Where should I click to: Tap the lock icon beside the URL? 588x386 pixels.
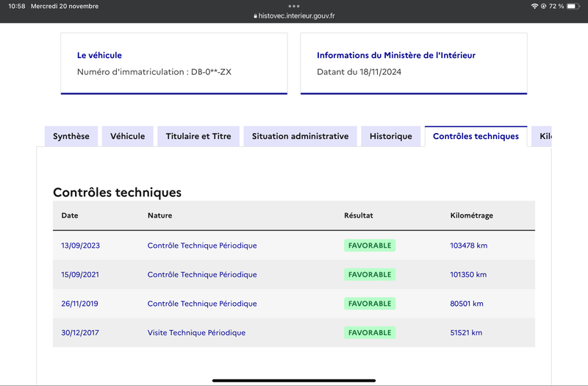coord(255,16)
